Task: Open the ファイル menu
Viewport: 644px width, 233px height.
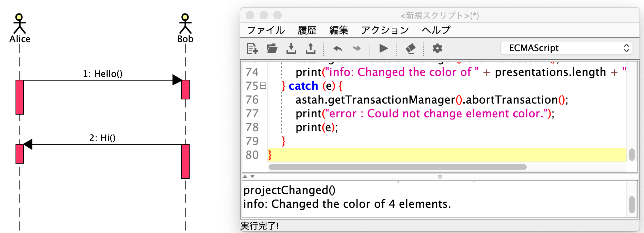Action: click(266, 30)
